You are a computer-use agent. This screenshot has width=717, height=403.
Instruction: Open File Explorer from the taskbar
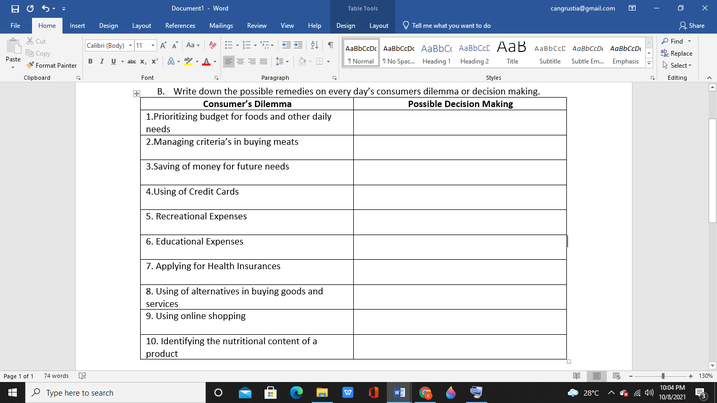click(322, 392)
